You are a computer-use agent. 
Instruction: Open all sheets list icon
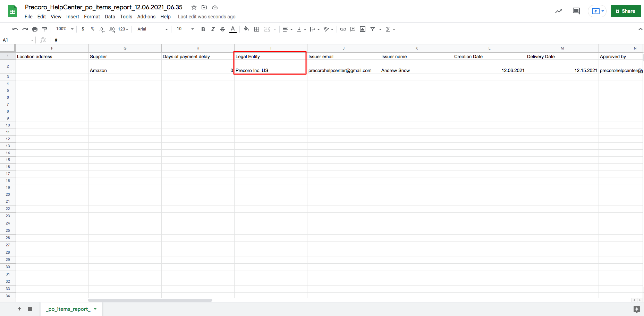point(30,309)
